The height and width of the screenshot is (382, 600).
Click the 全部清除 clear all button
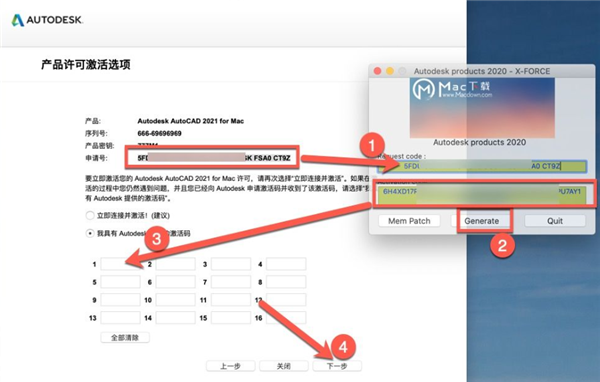point(125,338)
